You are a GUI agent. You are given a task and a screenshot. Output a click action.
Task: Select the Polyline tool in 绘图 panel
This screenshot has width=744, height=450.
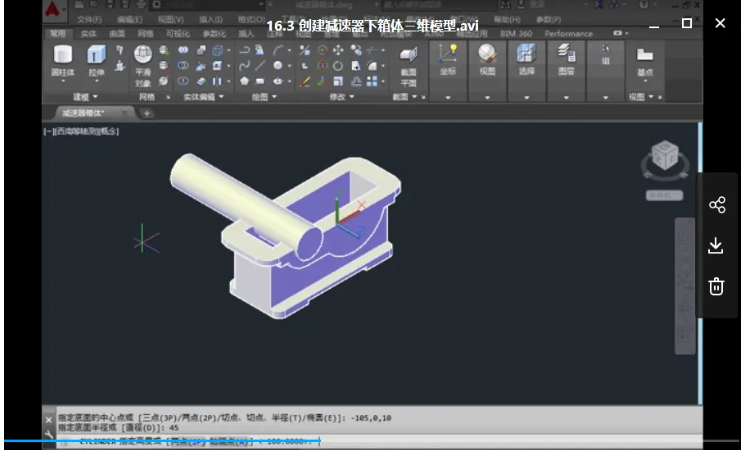pos(244,50)
